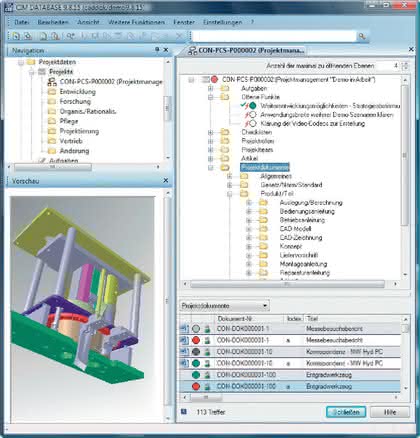Click the Forschung folder icon in Navigation
This screenshot has width=420, height=438.
[x=52, y=101]
